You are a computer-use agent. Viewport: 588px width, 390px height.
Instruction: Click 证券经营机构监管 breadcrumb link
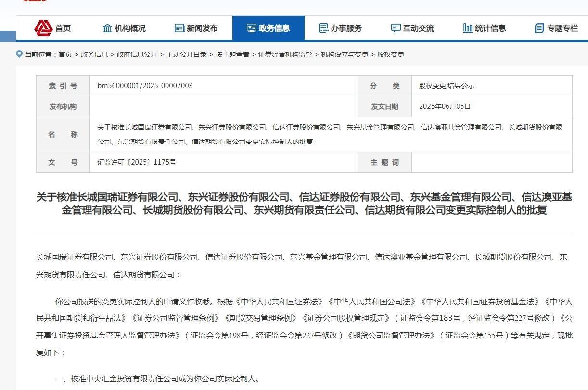point(285,54)
